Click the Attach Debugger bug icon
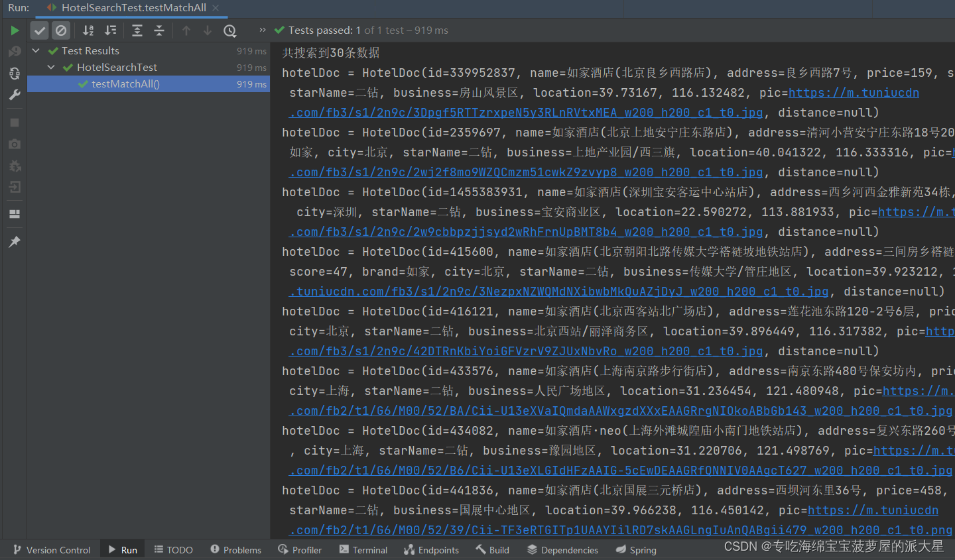This screenshot has width=955, height=560. (15, 166)
